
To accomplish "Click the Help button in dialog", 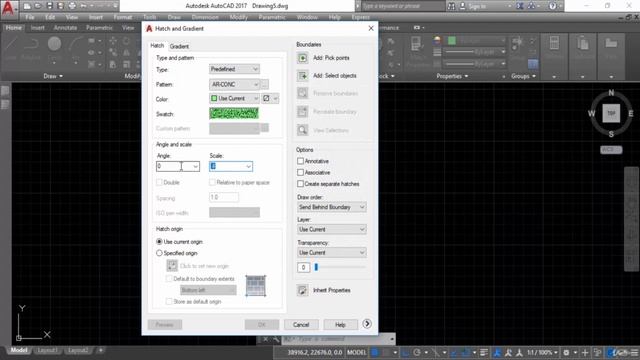I will (x=340, y=324).
